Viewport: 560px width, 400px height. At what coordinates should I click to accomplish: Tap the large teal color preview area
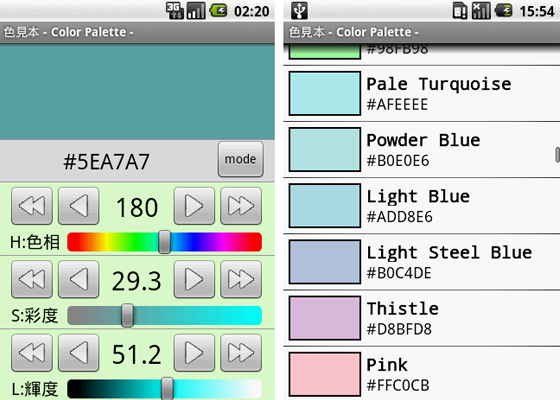tap(137, 92)
